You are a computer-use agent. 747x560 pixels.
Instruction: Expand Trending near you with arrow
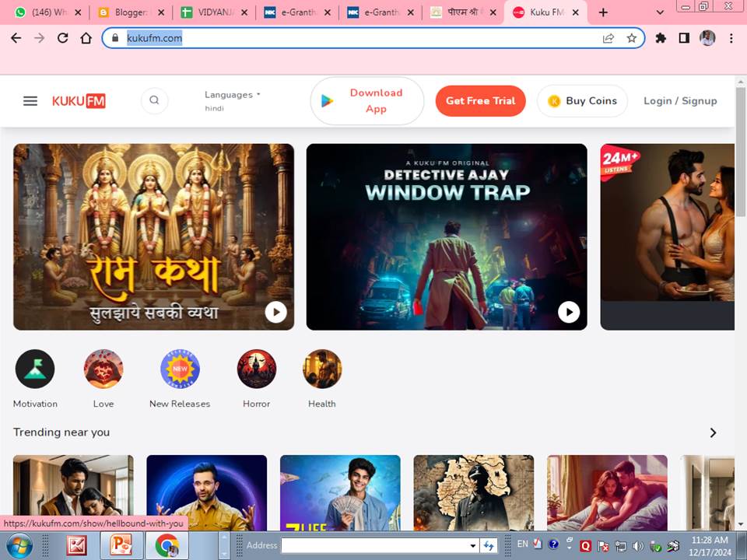(713, 432)
